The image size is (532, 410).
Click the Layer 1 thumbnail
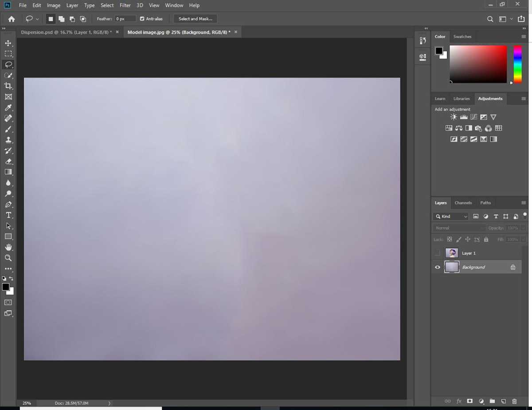click(x=451, y=253)
